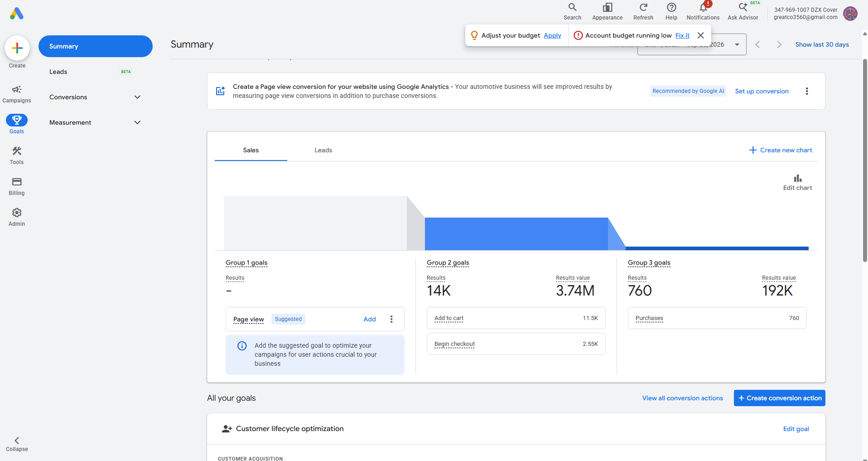Go to previous date range
Image resolution: width=868 pixels, height=461 pixels.
click(x=757, y=44)
